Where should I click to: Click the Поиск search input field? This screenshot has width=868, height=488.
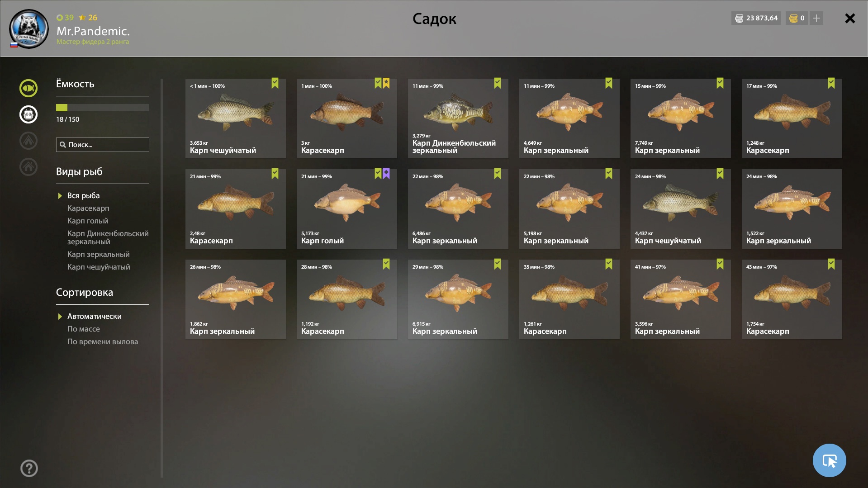pyautogui.click(x=103, y=145)
